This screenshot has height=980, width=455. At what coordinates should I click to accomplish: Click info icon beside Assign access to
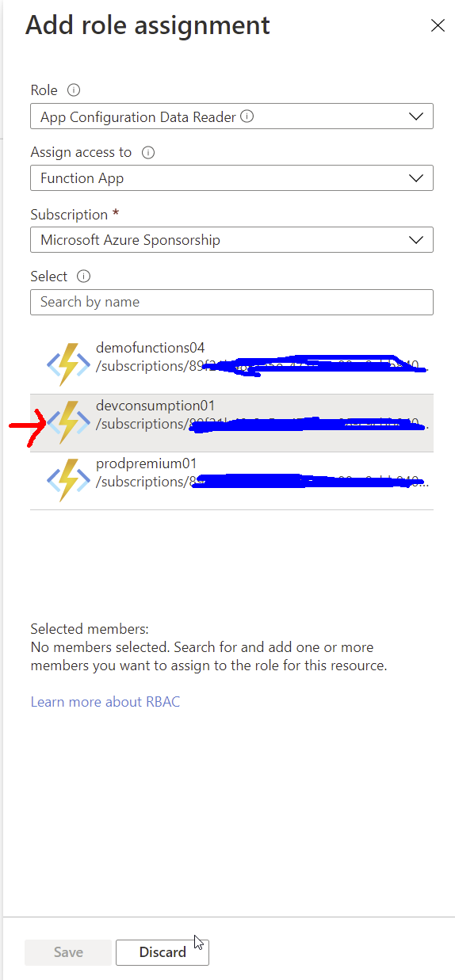pyautogui.click(x=147, y=152)
